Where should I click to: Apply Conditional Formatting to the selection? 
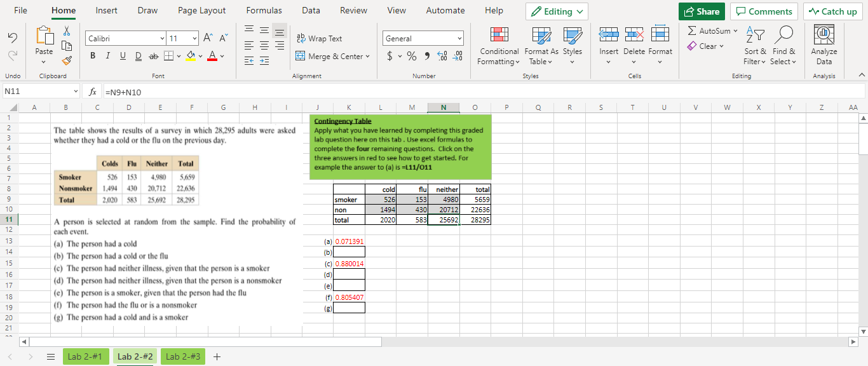coord(499,46)
